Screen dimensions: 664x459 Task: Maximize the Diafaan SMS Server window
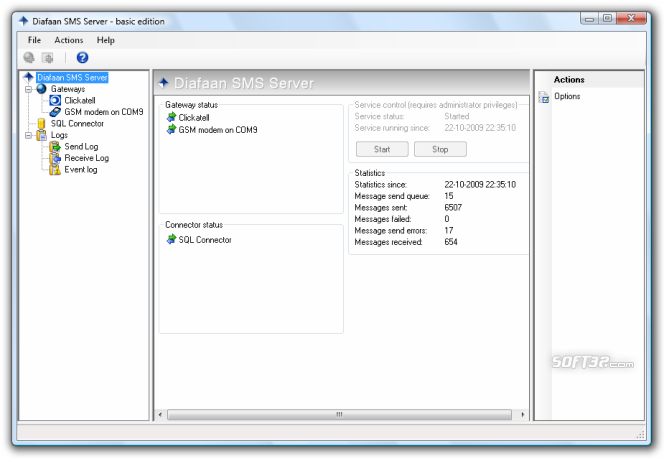pos(607,18)
